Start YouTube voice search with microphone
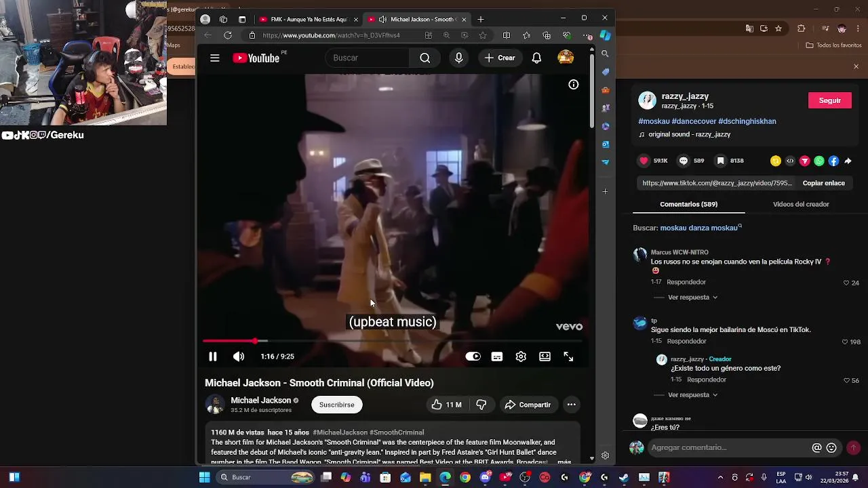868x488 pixels. (x=459, y=58)
